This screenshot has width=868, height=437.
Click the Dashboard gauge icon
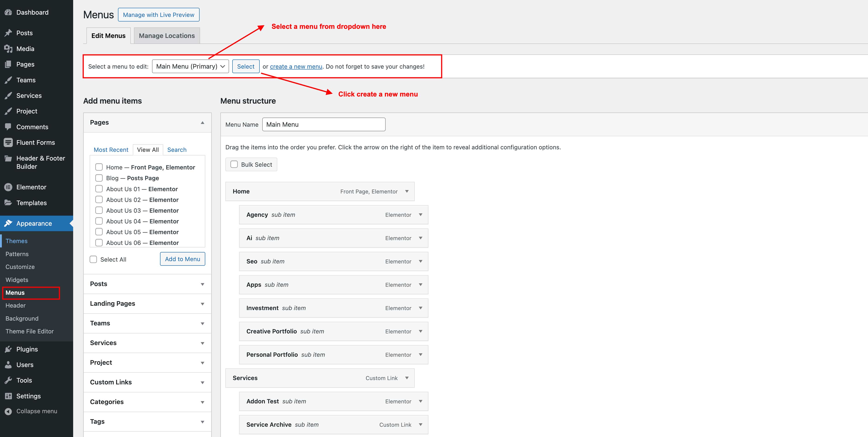[8, 13]
